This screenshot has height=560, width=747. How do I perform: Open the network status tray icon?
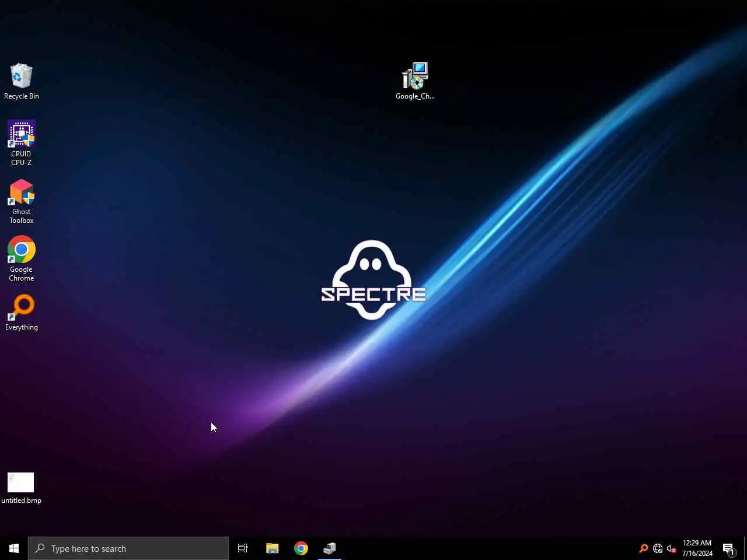coord(658,548)
